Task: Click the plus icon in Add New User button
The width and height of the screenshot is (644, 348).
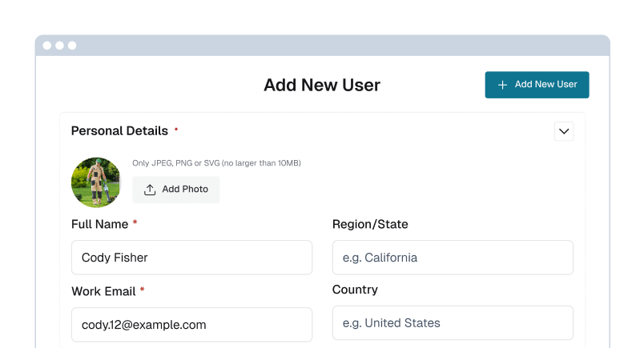Action: tap(502, 85)
